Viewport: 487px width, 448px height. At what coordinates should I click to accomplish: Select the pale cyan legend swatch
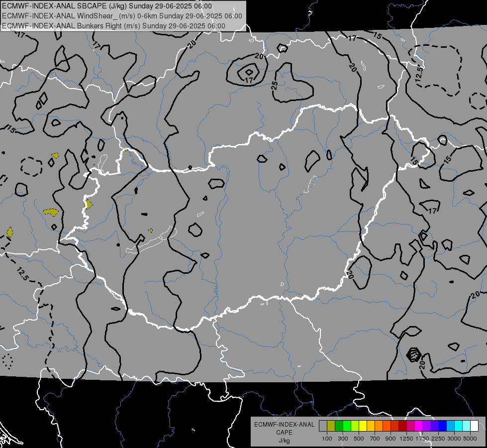click(x=467, y=426)
